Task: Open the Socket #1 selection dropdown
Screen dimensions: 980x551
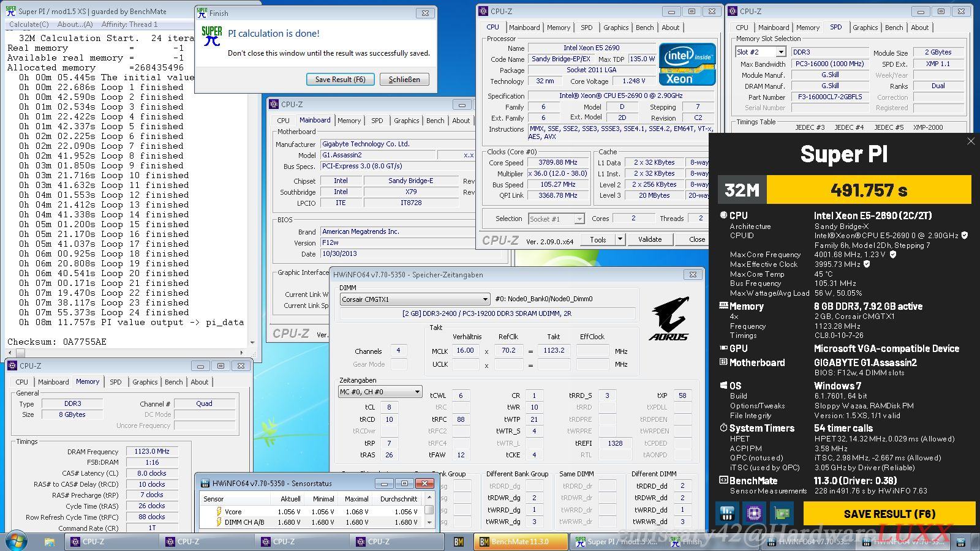Action: (579, 219)
